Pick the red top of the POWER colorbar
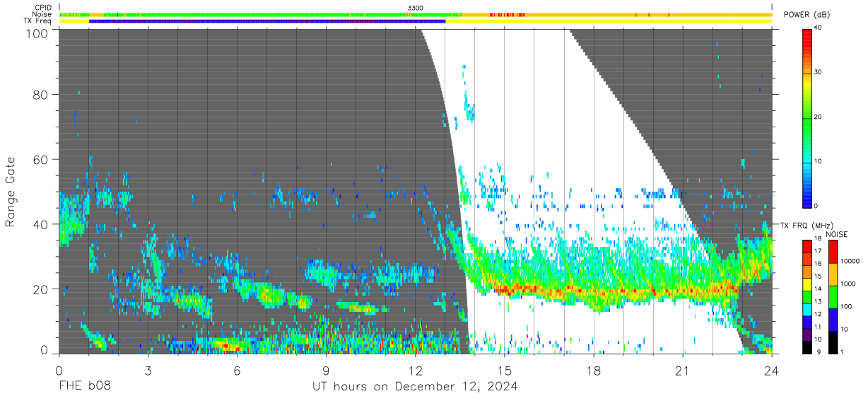868x401 pixels. pos(807,35)
